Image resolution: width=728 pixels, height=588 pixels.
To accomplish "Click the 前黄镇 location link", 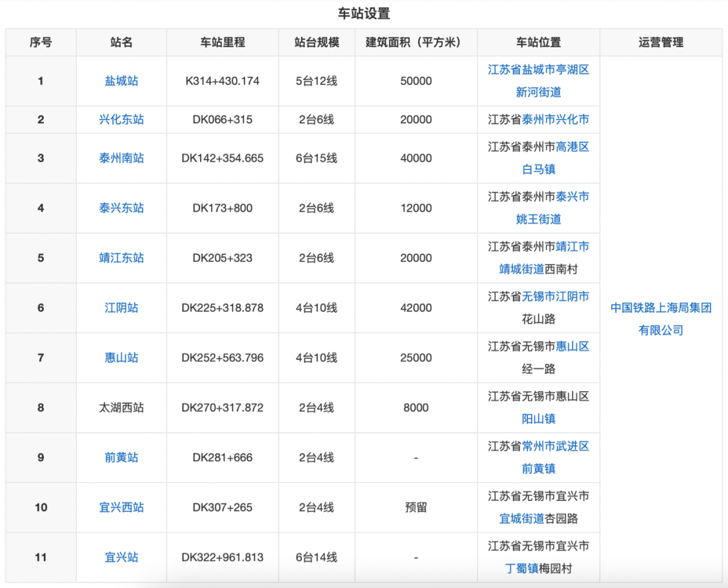I will [539, 469].
